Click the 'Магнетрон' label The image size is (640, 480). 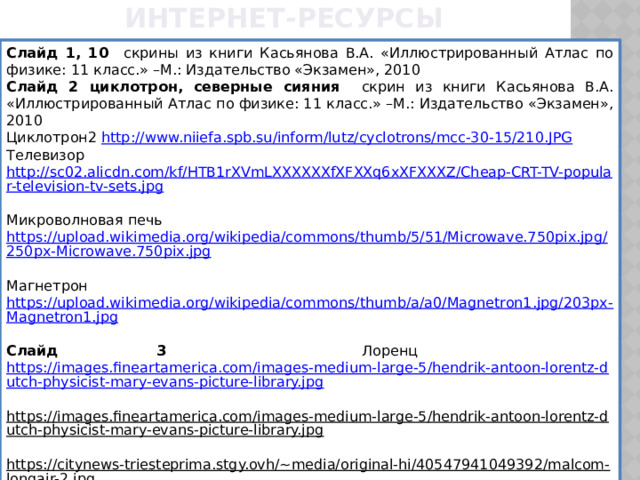click(47, 285)
